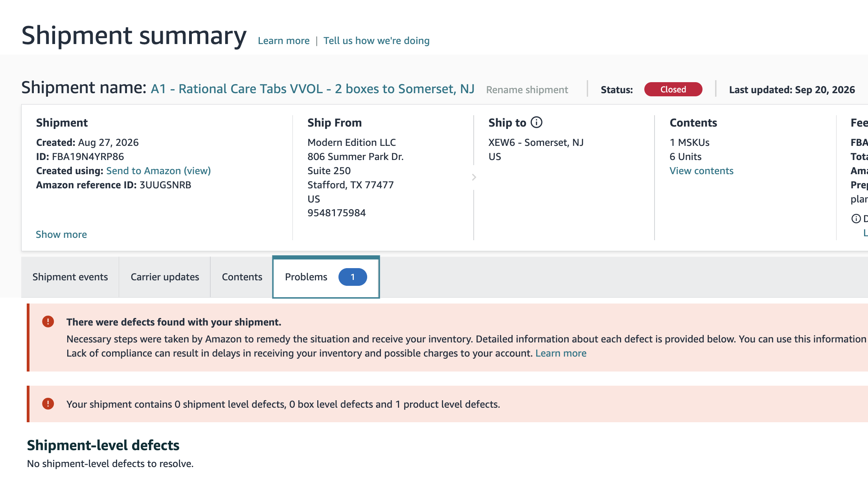The height and width of the screenshot is (493, 868).
Task: Click Rename shipment
Action: (x=527, y=90)
